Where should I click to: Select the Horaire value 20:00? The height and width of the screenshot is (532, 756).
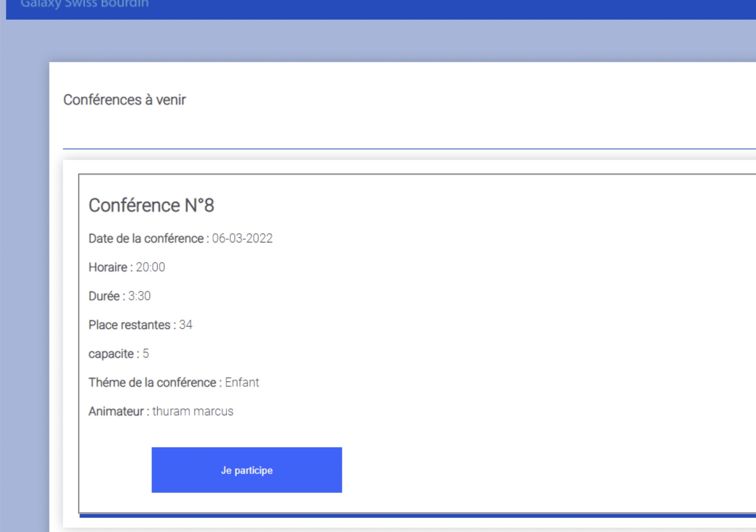tap(150, 267)
